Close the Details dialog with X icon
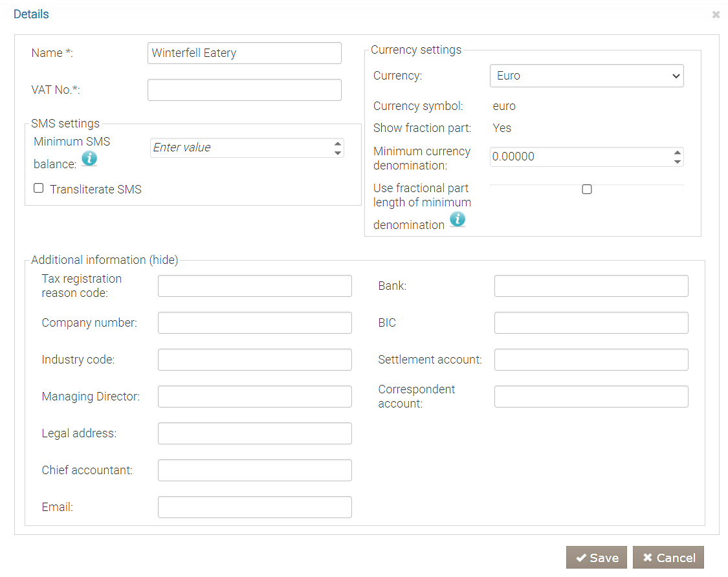 coord(716,14)
